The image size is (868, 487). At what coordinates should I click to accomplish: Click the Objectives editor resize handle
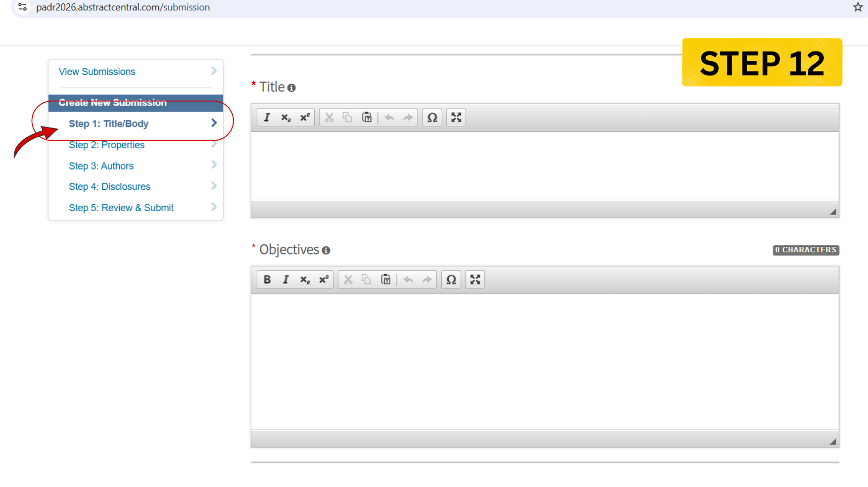(833, 442)
